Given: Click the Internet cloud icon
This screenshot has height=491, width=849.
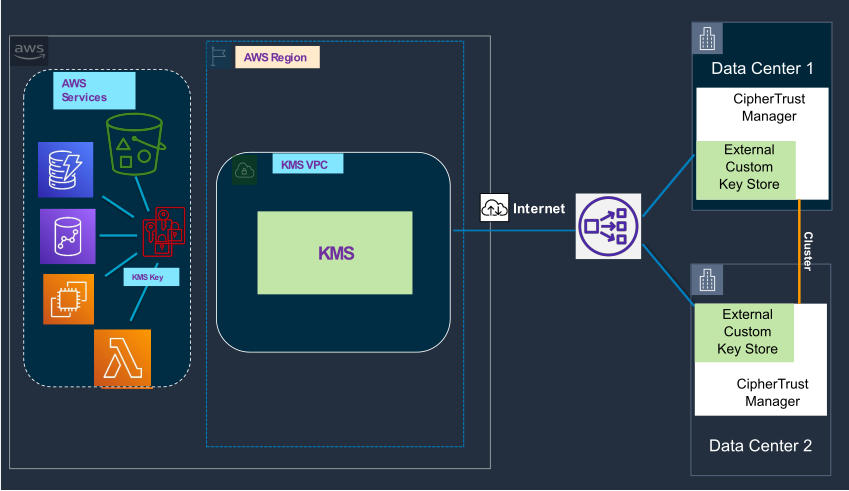Looking at the screenshot, I should [x=495, y=208].
